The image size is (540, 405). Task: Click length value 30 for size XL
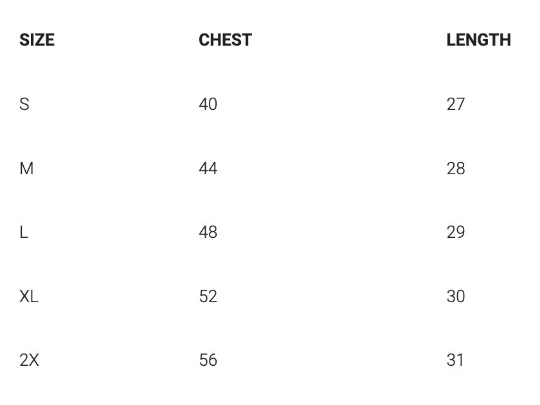456,297
